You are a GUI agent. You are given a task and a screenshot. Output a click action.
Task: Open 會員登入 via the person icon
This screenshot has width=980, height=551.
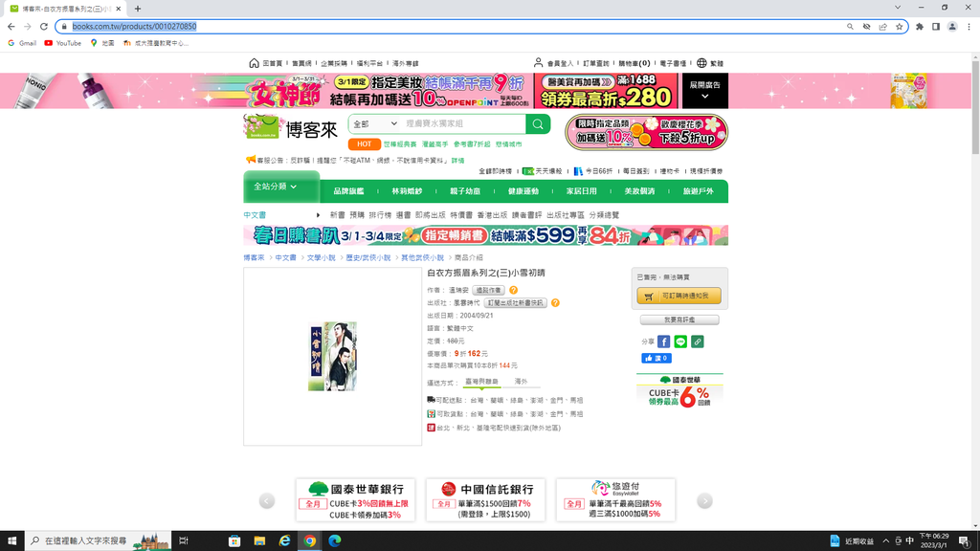(x=539, y=63)
